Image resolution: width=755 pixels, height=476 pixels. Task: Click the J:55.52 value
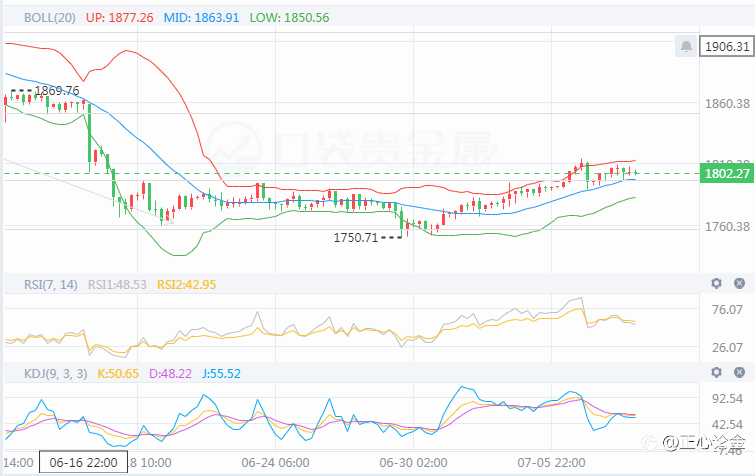click(x=221, y=373)
